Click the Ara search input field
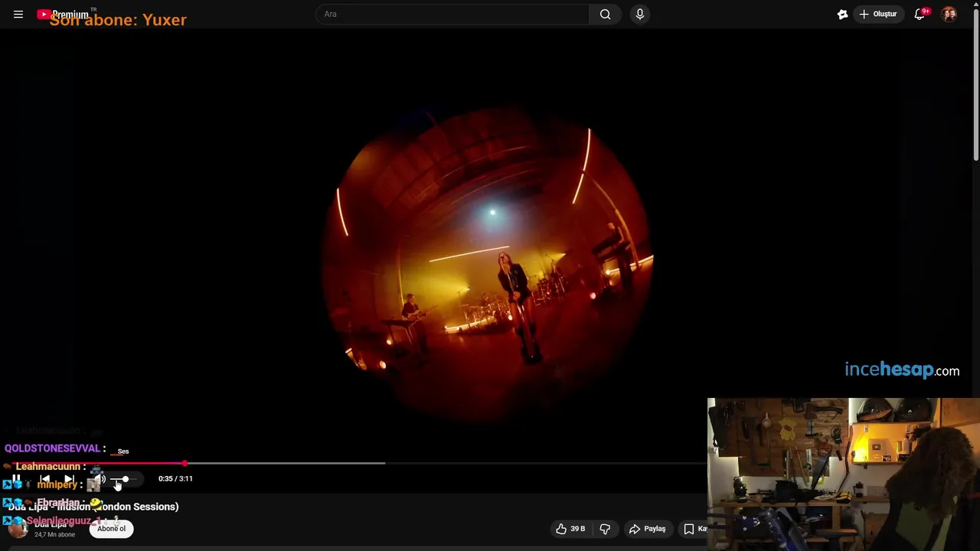This screenshot has height=551, width=980. [x=453, y=14]
